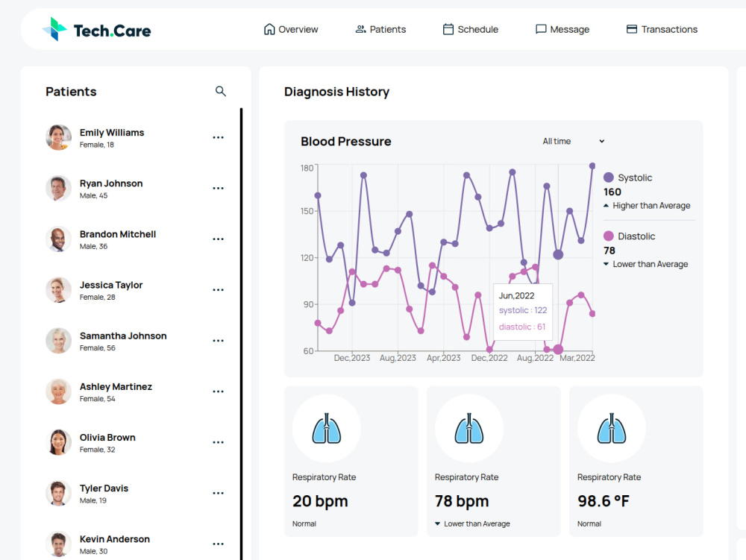Image resolution: width=746 pixels, height=560 pixels.
Task: Click the pink Diastolic legend swatch
Action: click(x=609, y=236)
